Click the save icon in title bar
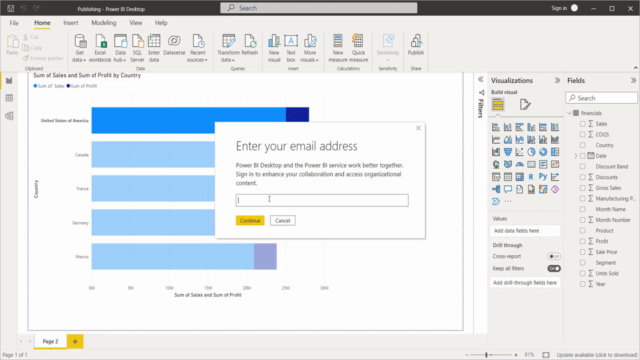The width and height of the screenshot is (640, 360). pyautogui.click(x=11, y=8)
